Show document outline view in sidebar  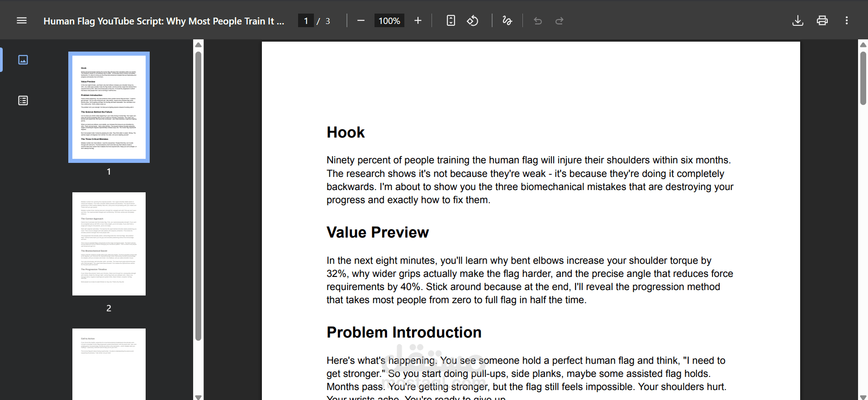[23, 100]
